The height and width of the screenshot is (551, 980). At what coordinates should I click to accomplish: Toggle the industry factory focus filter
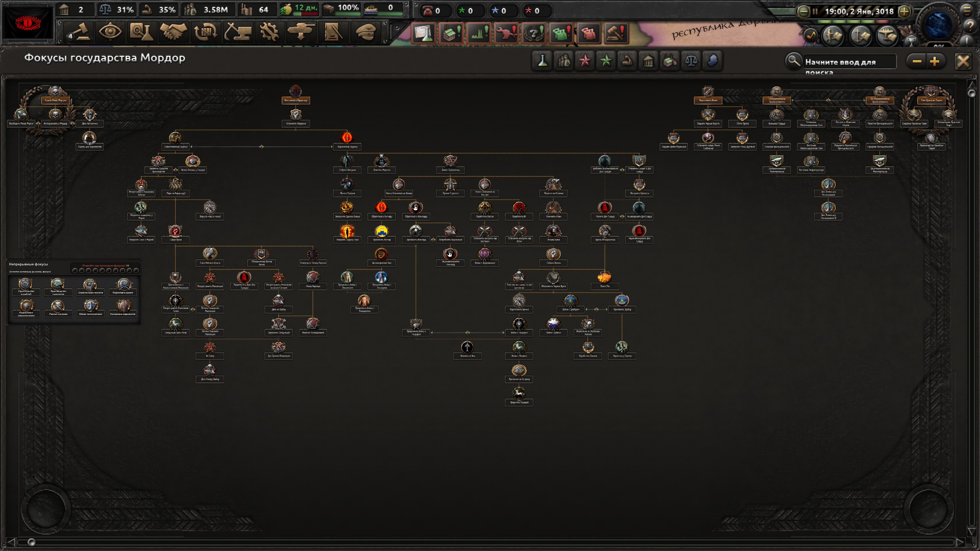[x=670, y=61]
